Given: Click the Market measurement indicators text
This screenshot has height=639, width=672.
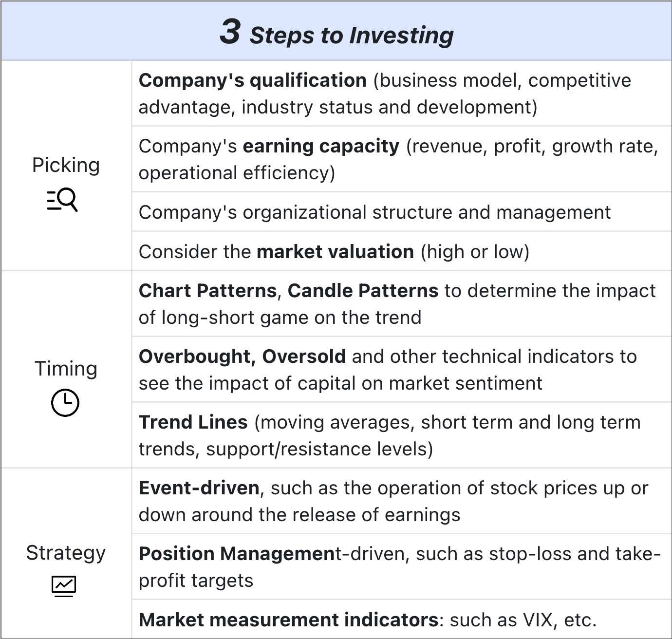Looking at the screenshot, I should (x=289, y=620).
